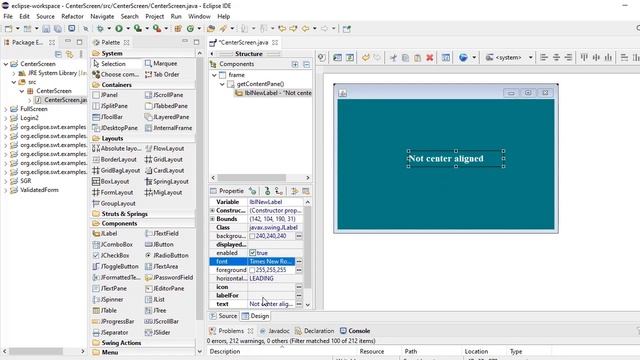640x360 pixels.
Task: Choose the JRadioButton palette component
Action: click(x=167, y=256)
